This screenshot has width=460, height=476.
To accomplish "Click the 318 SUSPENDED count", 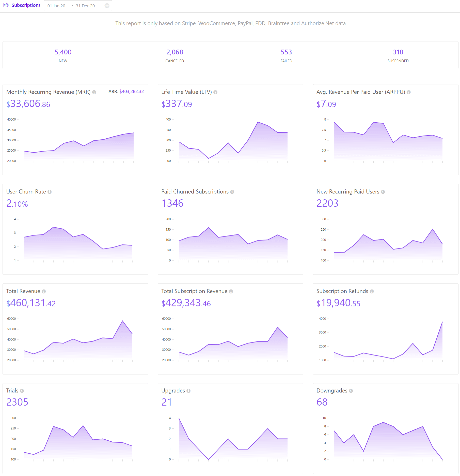I will tap(398, 52).
